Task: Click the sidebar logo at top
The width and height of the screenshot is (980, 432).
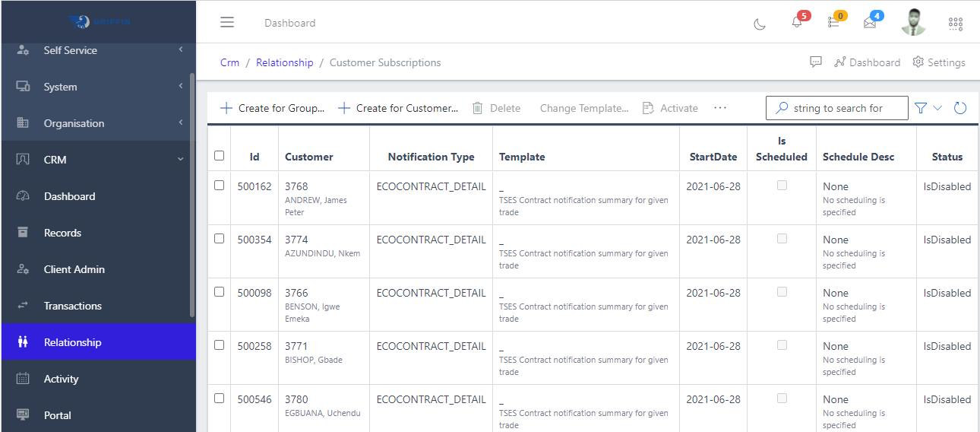Action: (x=100, y=21)
